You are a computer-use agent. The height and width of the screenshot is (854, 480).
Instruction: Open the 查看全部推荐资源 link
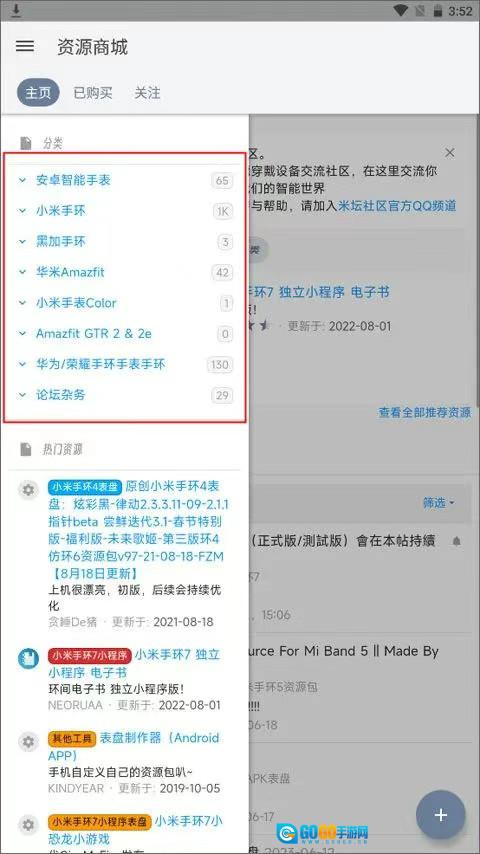coord(424,412)
